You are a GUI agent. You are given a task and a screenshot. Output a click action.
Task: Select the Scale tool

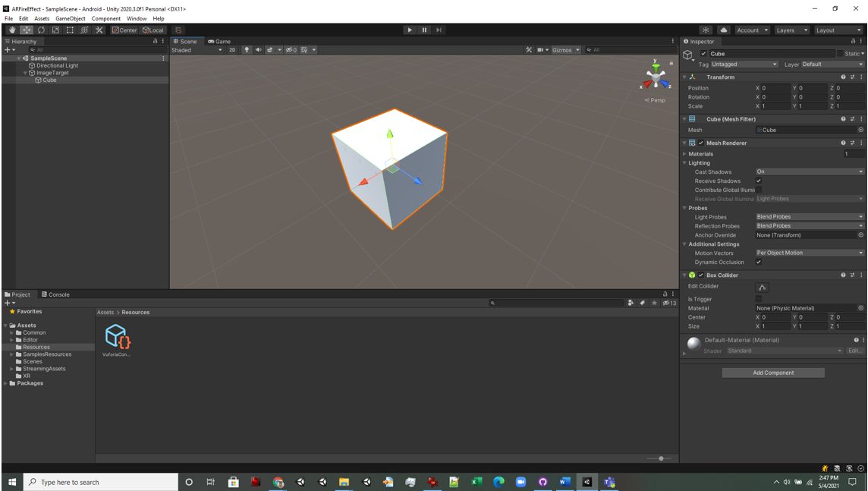(x=54, y=30)
